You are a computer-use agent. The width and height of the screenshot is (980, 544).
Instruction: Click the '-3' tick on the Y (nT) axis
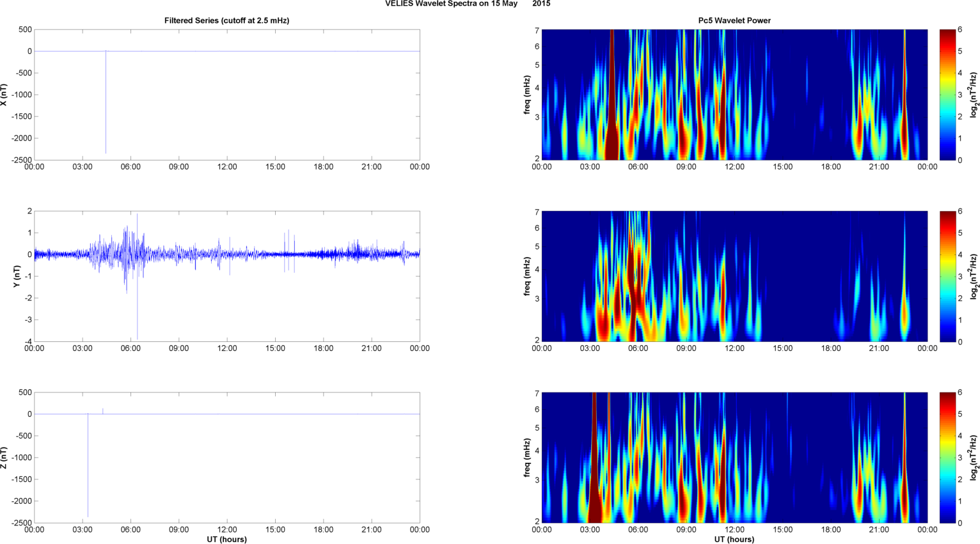(28, 320)
